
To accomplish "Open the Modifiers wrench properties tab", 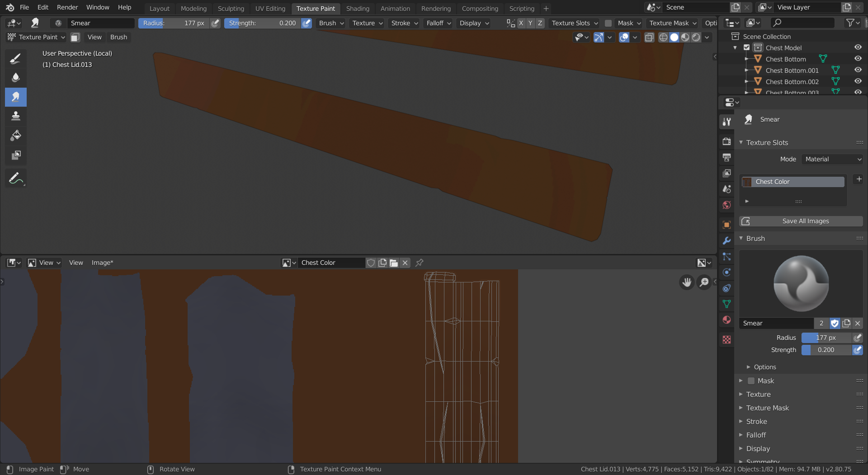I will [726, 240].
